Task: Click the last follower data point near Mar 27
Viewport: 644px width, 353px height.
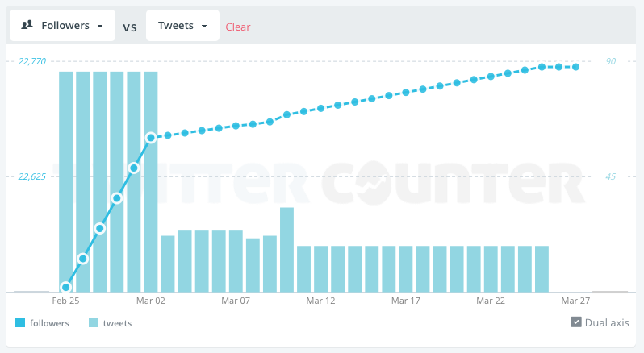Action: tap(576, 67)
